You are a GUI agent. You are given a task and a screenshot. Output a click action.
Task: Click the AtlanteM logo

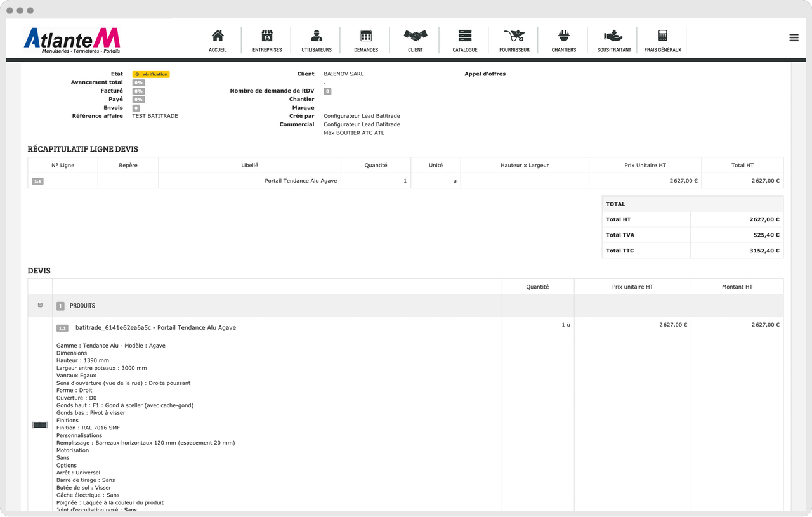(72, 39)
